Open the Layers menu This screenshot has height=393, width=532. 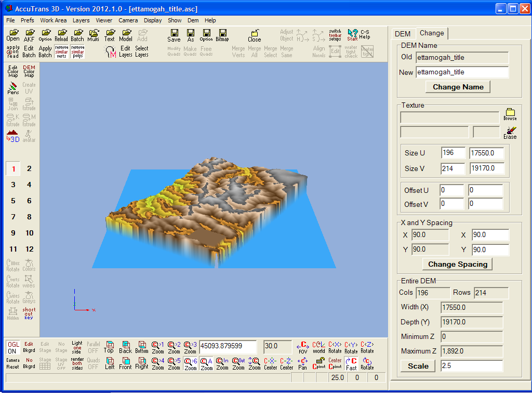click(x=81, y=20)
